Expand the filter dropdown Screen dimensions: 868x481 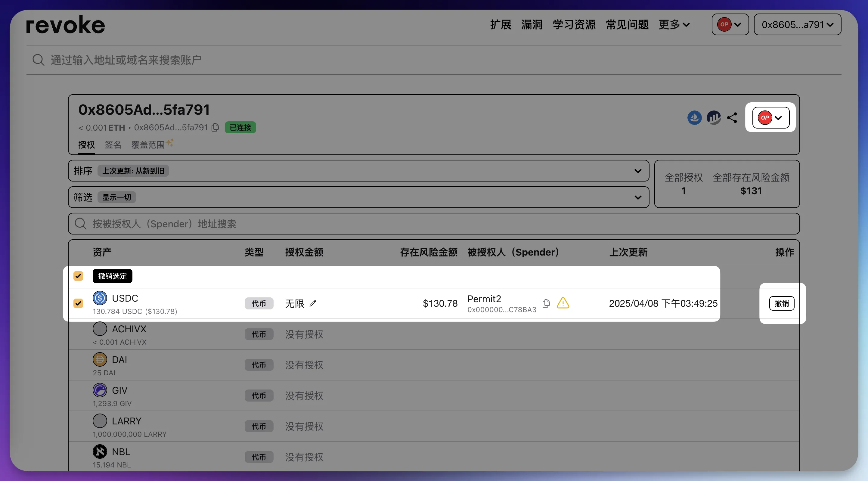[358, 197]
